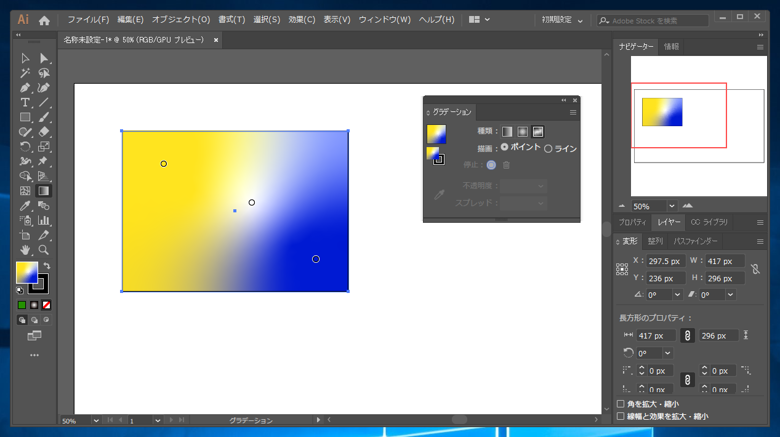Select the Eyedropper tool
Viewport: 780px width, 437px height.
pos(25,206)
